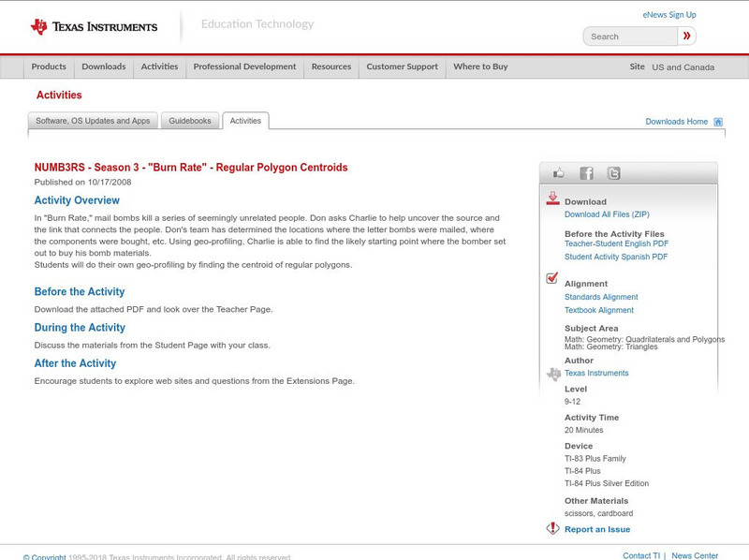Open the Activities nav menu
The width and height of the screenshot is (749, 560).
click(159, 66)
